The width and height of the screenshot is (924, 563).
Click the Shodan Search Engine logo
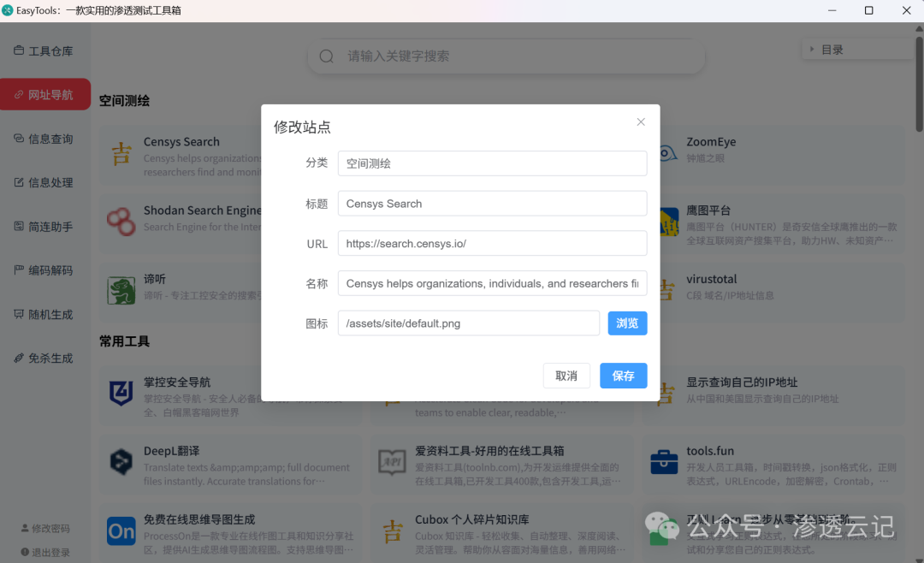pyautogui.click(x=121, y=222)
